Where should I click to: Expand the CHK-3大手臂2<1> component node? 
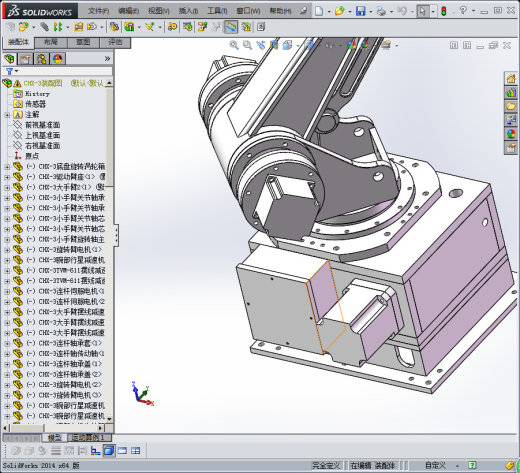pyautogui.click(x=7, y=187)
